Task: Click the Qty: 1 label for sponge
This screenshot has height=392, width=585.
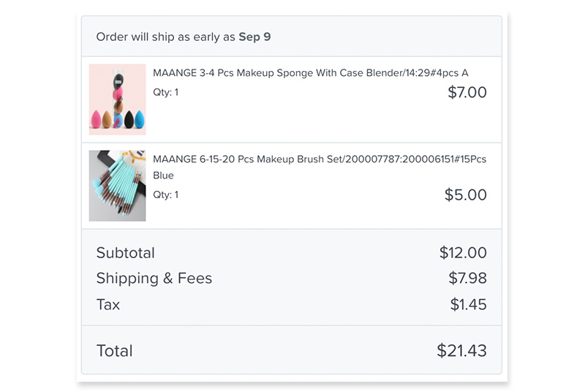Action: click(x=166, y=92)
